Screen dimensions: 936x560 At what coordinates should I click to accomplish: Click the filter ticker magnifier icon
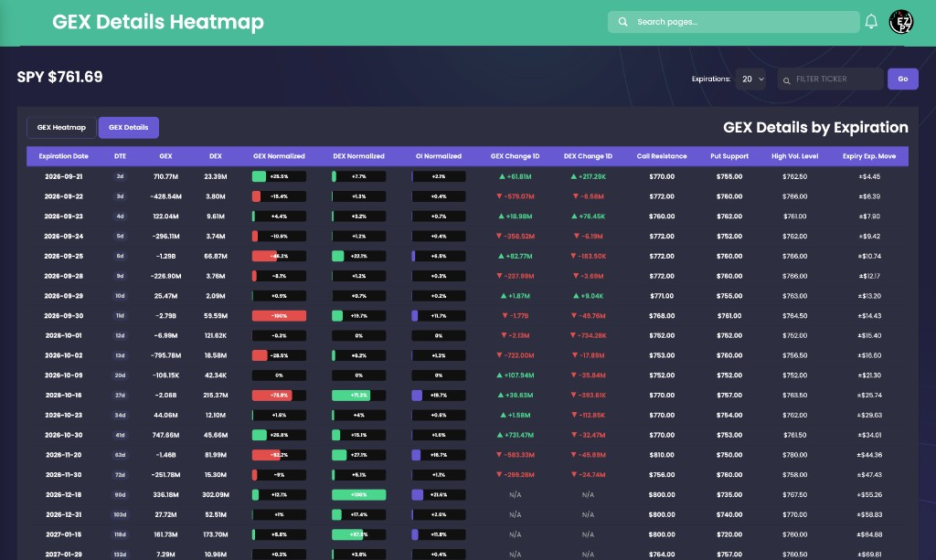point(787,79)
